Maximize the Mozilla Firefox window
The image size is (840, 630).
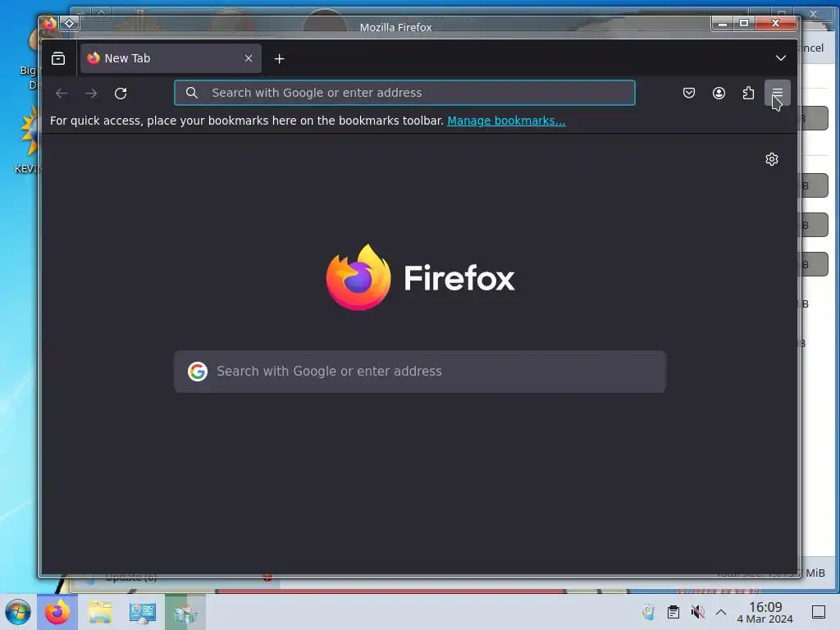pos(744,23)
